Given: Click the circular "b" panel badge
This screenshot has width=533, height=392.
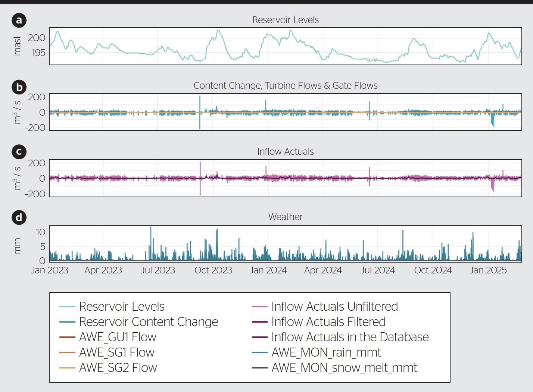Looking at the screenshot, I should 19,87.
